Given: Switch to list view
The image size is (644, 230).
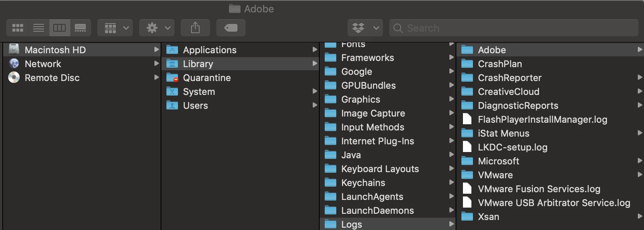Looking at the screenshot, I should tap(39, 28).
